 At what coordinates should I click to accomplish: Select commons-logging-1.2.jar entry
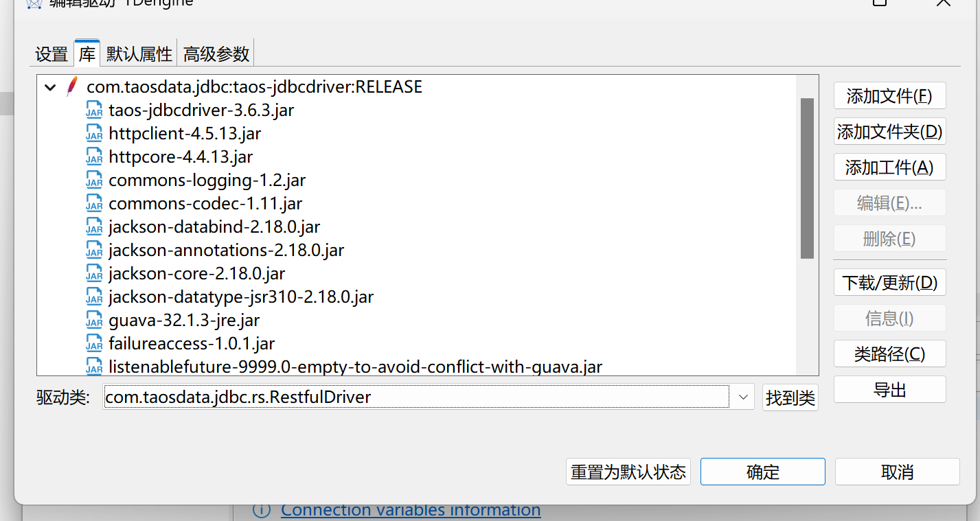tap(207, 181)
